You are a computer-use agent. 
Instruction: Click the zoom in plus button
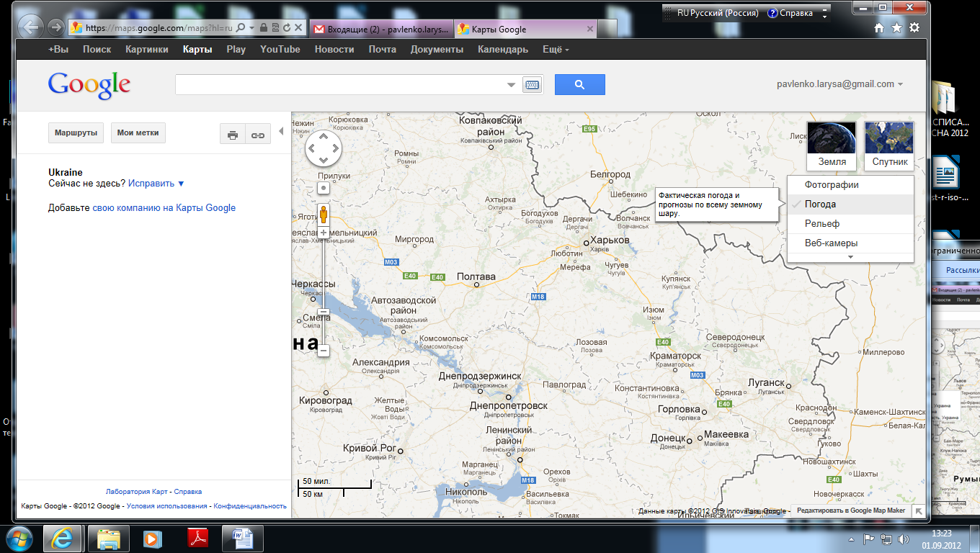324,233
